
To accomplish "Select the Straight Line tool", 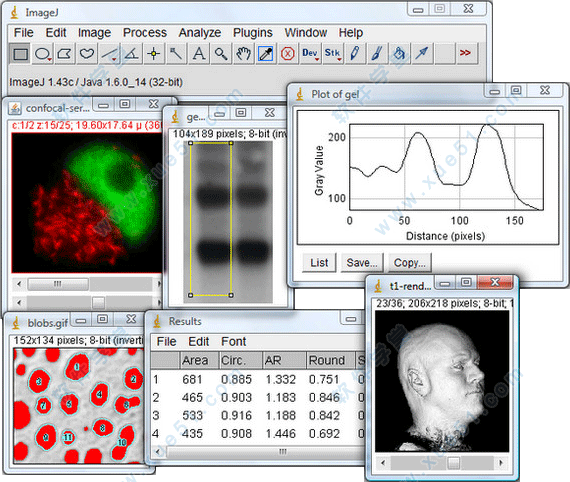I will coord(109,54).
